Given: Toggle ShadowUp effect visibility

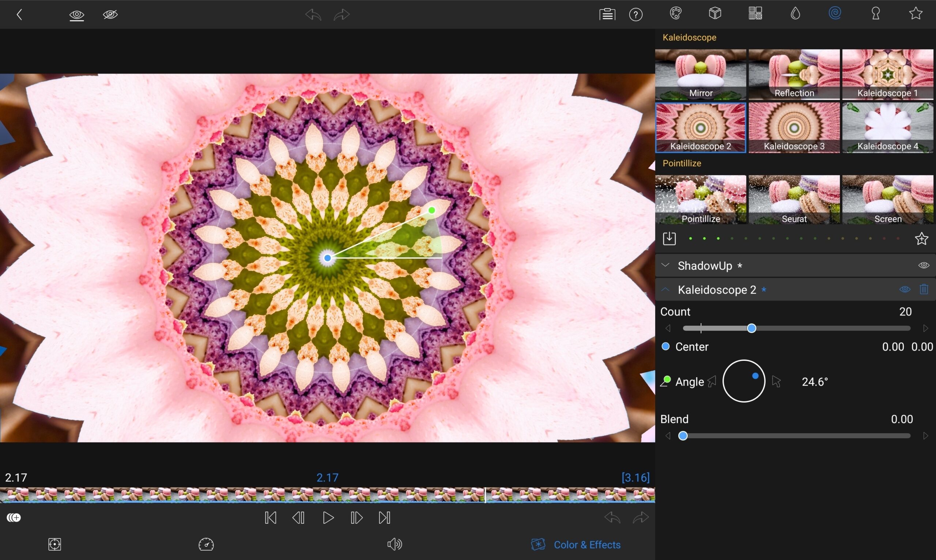Looking at the screenshot, I should (923, 265).
